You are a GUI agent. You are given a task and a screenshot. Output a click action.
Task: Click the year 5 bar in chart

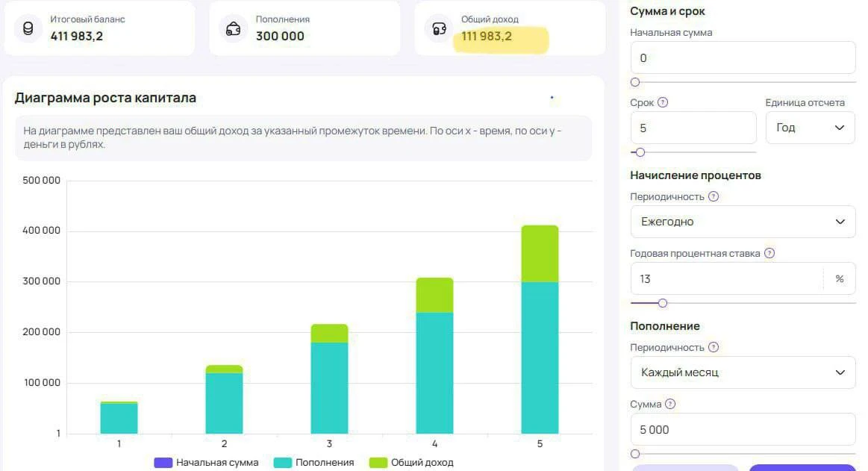coord(540,329)
